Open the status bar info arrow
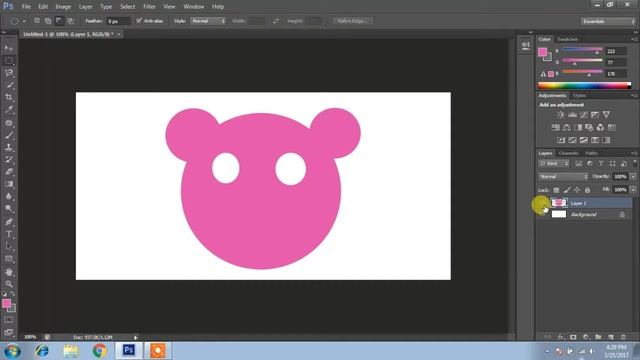Image resolution: width=640 pixels, height=360 pixels. (136, 337)
